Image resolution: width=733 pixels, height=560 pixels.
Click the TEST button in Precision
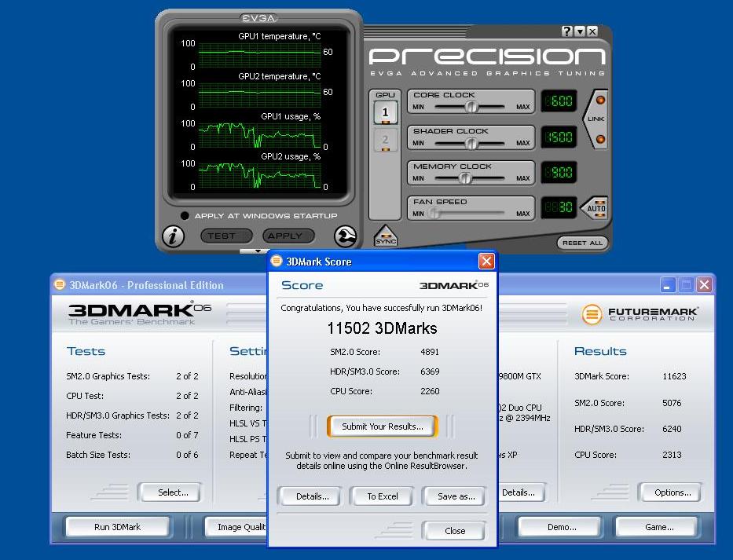(226, 236)
